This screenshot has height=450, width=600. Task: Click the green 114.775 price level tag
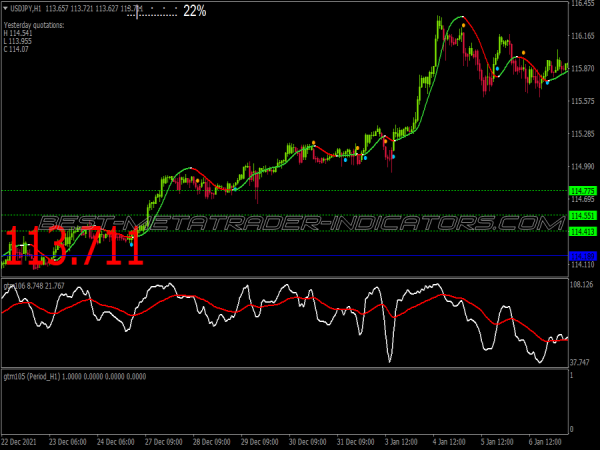582,191
